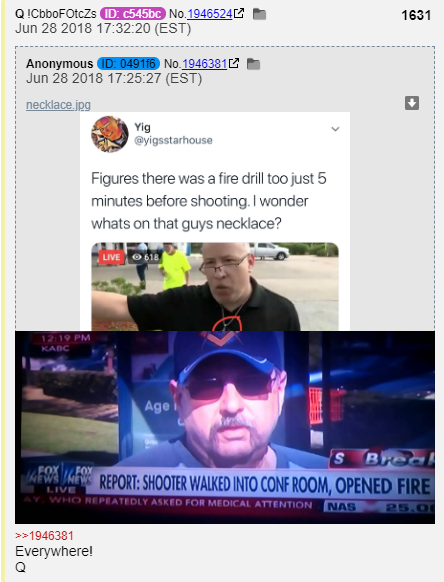Click Yig's profile avatar

[110, 134]
